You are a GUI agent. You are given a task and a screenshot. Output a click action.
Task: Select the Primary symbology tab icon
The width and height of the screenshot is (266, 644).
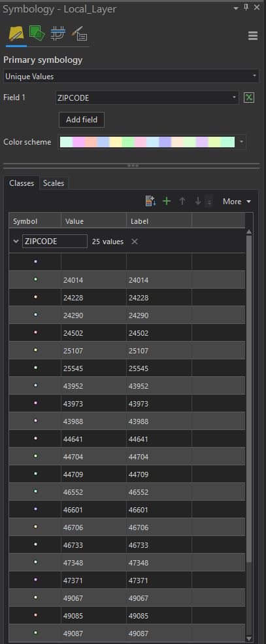coord(16,33)
